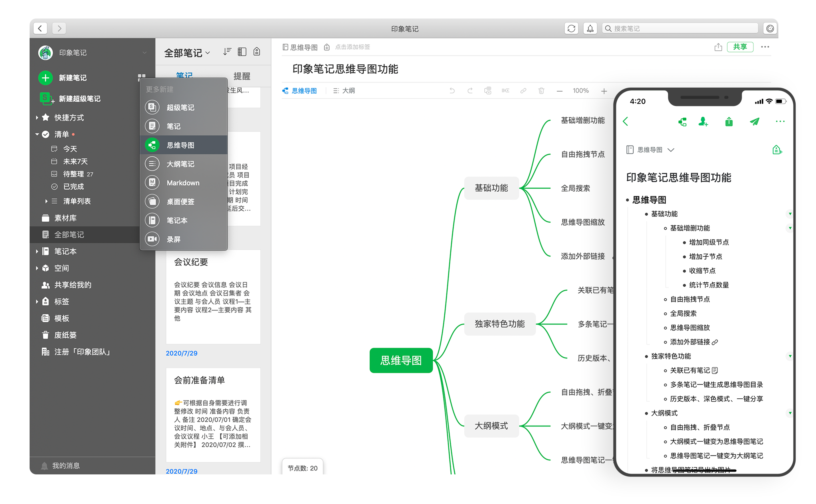Click the trash delete icon in mind map toolbar
Image resolution: width=816 pixels, height=504 pixels.
[x=541, y=91]
